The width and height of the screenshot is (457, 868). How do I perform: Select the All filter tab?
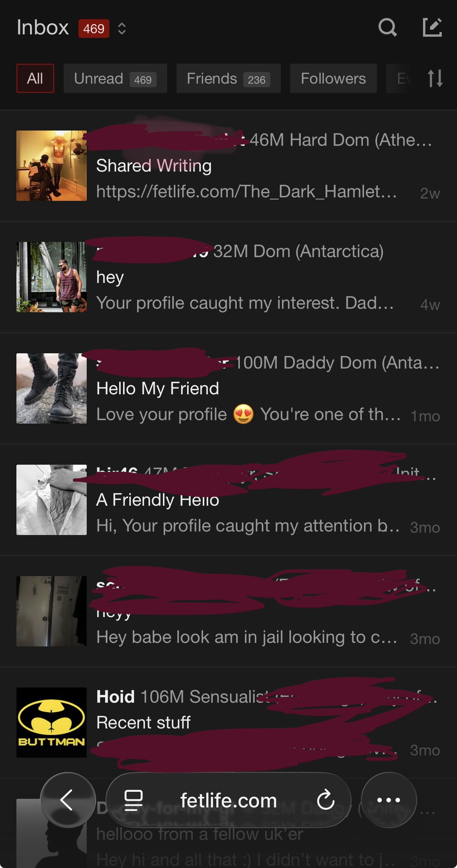coord(35,78)
